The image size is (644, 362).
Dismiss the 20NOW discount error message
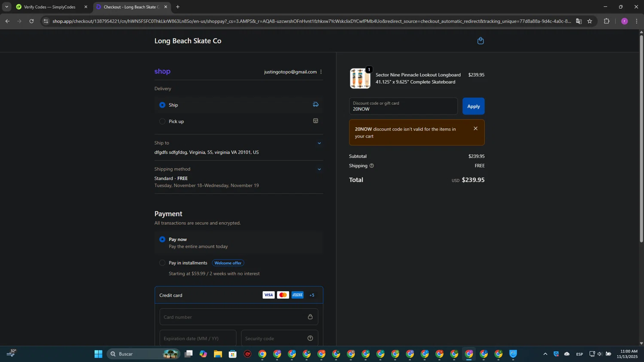[475, 129]
